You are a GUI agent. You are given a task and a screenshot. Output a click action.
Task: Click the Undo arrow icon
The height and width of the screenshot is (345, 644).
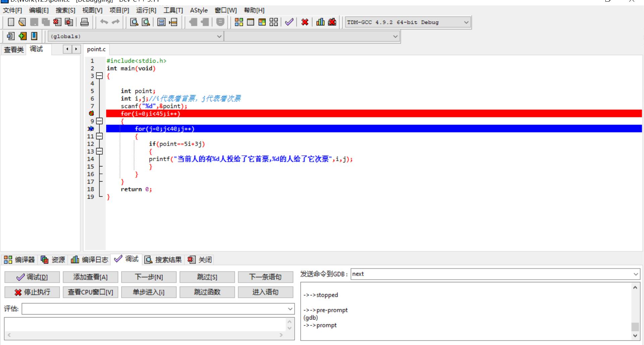[104, 22]
